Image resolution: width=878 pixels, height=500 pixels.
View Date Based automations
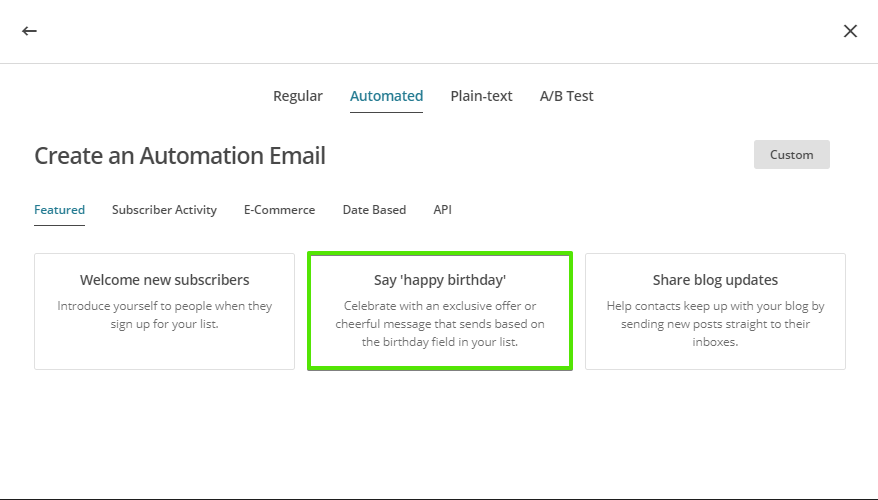[374, 209]
